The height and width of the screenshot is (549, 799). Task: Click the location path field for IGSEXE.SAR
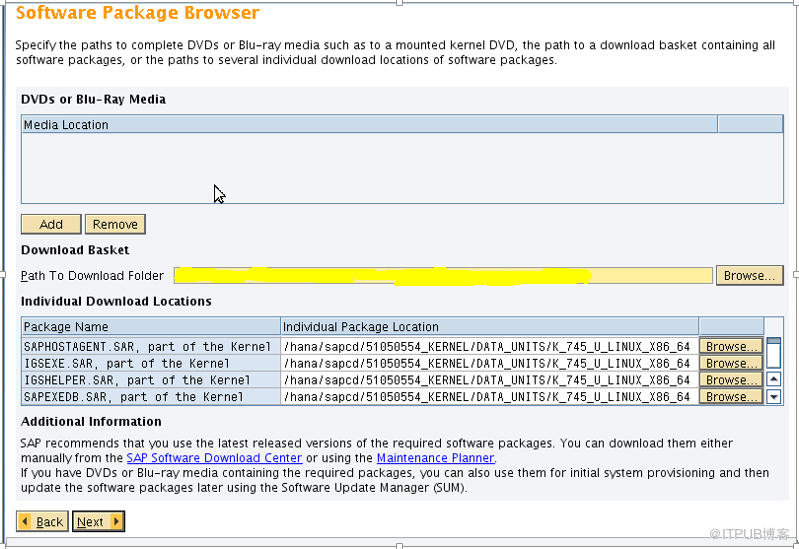click(x=490, y=363)
